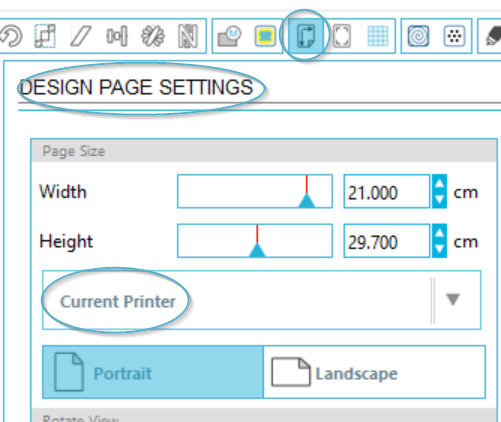Click the Current Printer dropdown arrow
501x422 pixels.
click(453, 299)
